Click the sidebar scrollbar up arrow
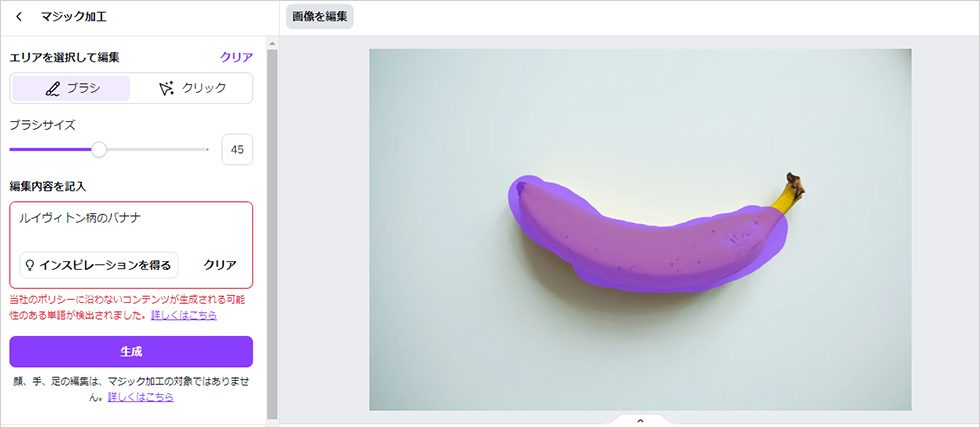This screenshot has height=428, width=980. click(x=272, y=43)
